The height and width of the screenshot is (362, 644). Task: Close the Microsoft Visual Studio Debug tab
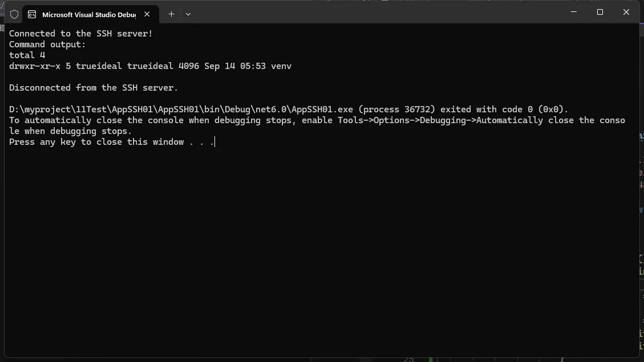point(147,14)
